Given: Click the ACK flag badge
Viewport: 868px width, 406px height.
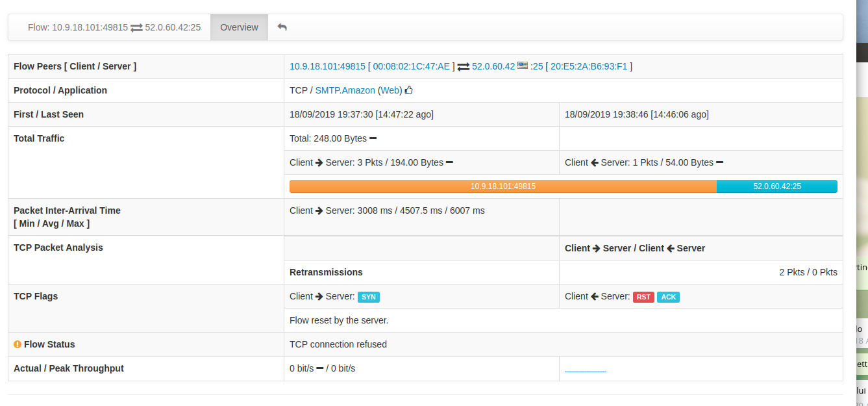Looking at the screenshot, I should point(669,297).
